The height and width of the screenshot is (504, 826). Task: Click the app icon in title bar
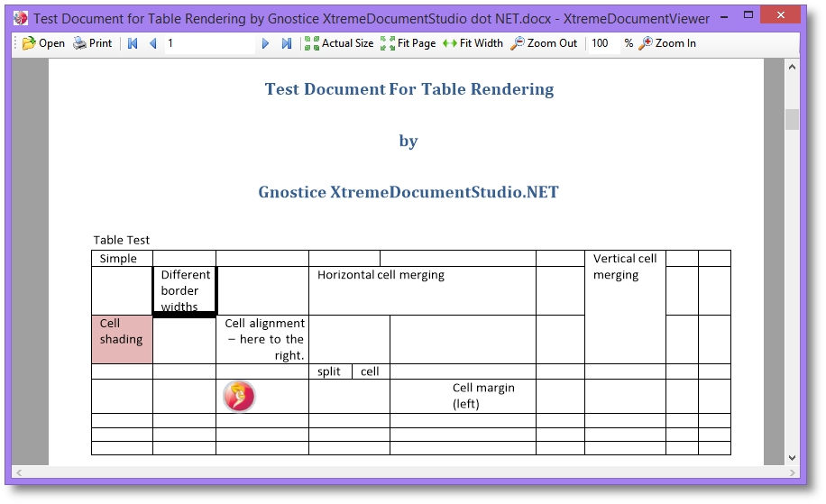tap(21, 18)
